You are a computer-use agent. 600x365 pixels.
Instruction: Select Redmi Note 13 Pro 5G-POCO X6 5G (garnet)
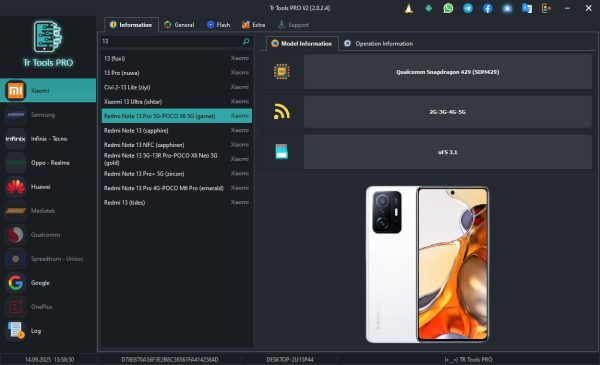pos(176,116)
